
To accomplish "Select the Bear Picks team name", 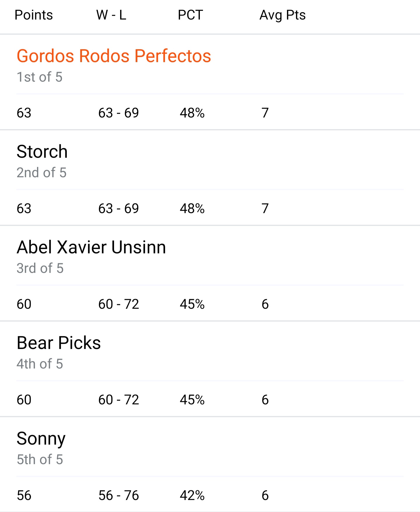I will (59, 343).
